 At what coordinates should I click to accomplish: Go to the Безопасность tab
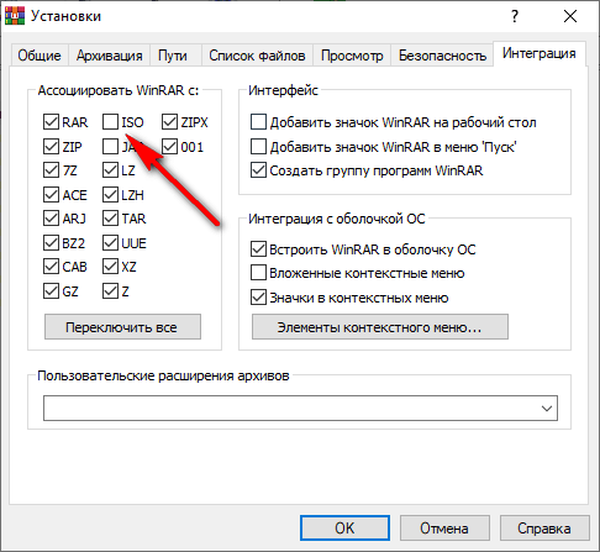[x=442, y=56]
